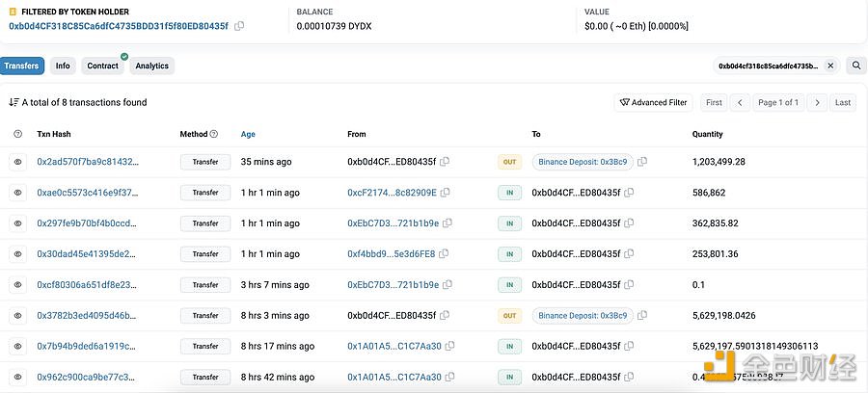Select the balance 0.00010739 DYDX
This screenshot has height=393, width=868.
[x=334, y=26]
